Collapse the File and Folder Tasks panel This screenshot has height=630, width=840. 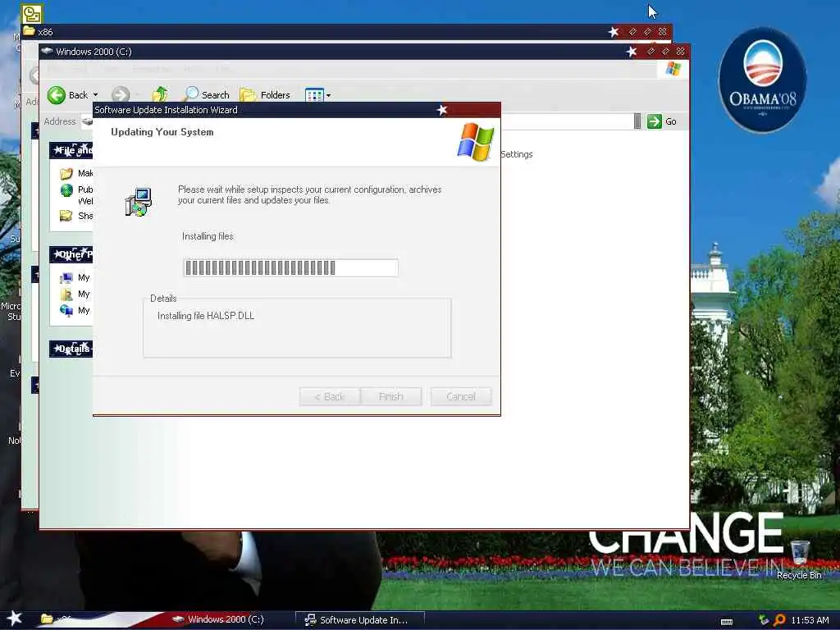pos(71,151)
